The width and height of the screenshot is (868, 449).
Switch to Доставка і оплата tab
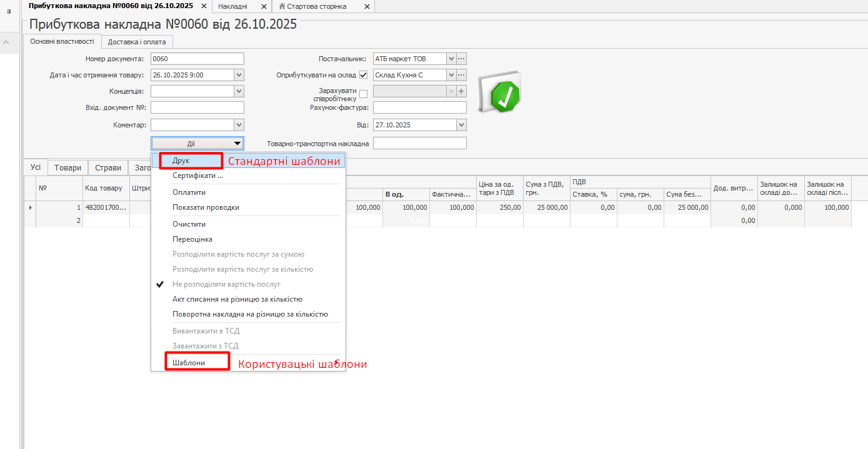137,42
